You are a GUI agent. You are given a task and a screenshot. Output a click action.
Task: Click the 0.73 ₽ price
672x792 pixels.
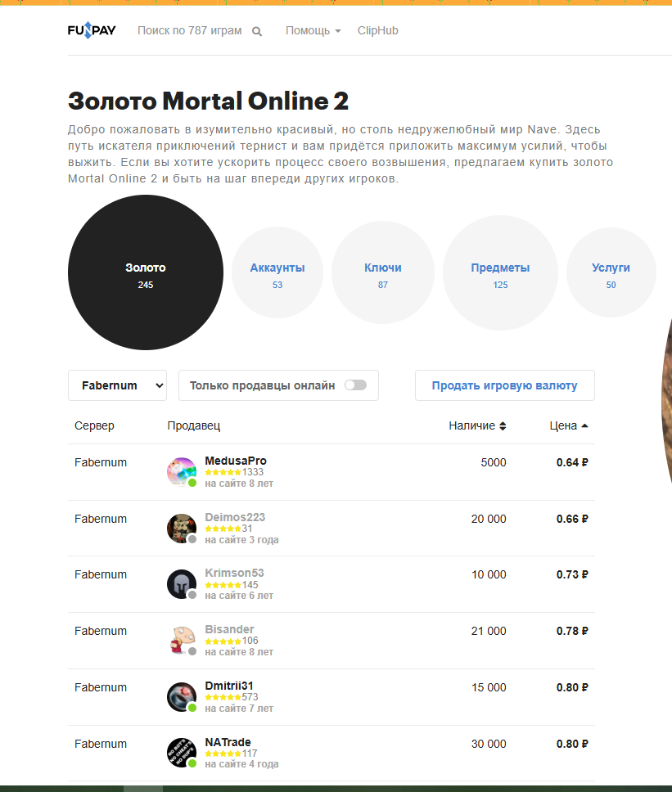tap(572, 574)
